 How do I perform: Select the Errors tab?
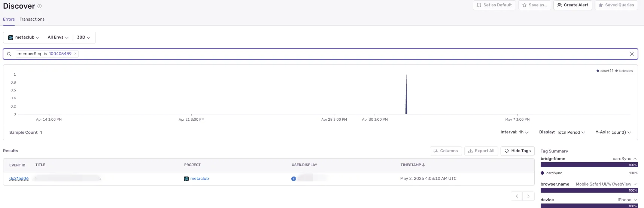pyautogui.click(x=9, y=19)
